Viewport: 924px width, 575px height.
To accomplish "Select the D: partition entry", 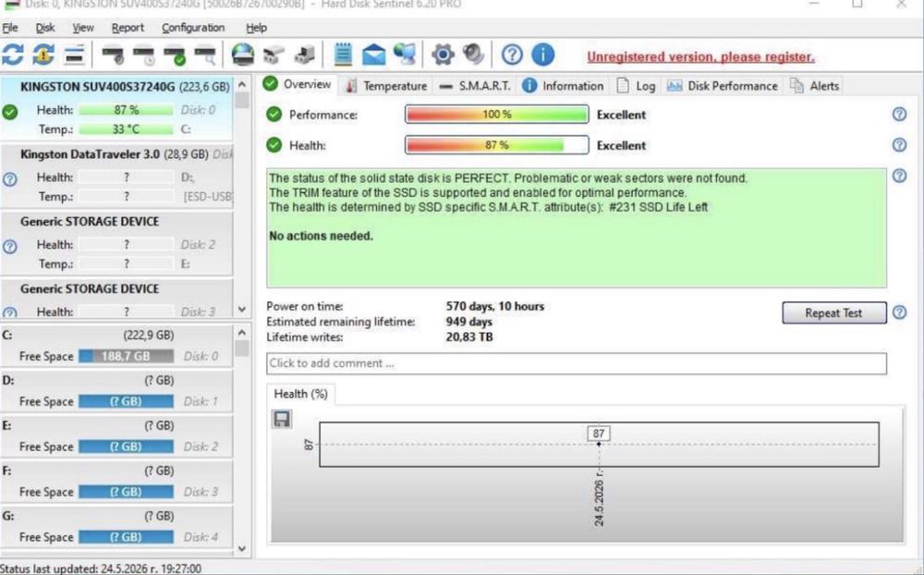I will [x=116, y=392].
